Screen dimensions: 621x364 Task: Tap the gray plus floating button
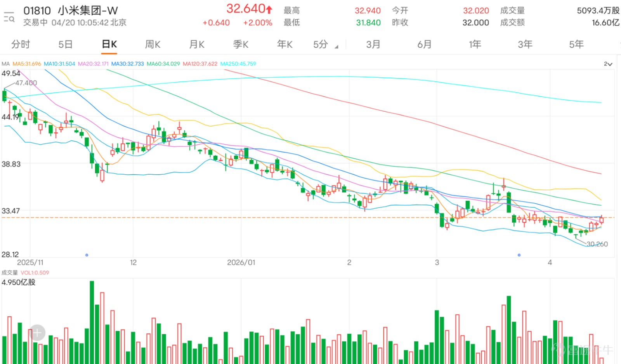pos(37,333)
